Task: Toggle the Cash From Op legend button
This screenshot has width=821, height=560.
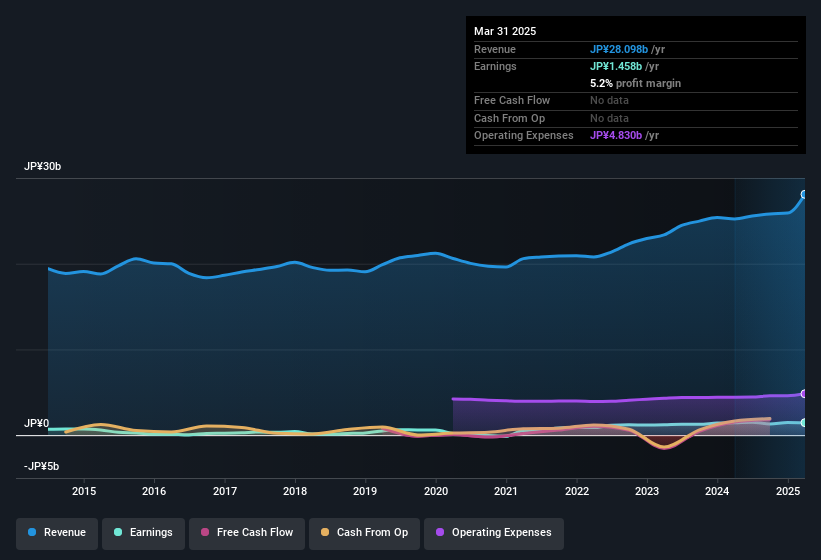Action: tap(364, 533)
